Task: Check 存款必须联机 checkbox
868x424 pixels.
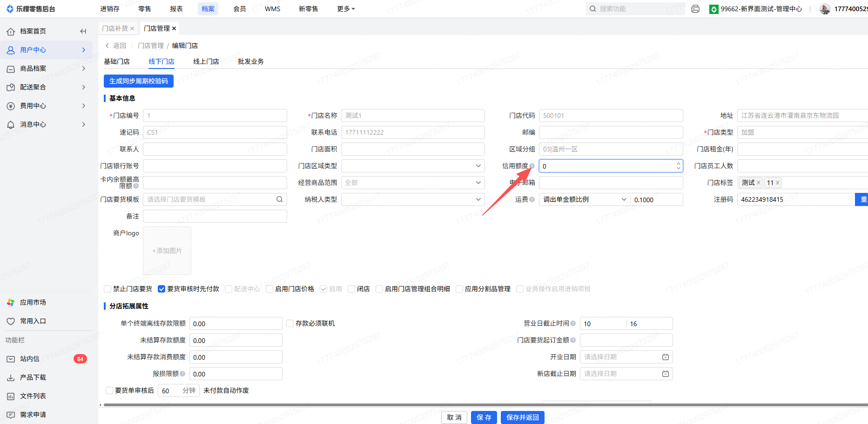Action: click(290, 323)
